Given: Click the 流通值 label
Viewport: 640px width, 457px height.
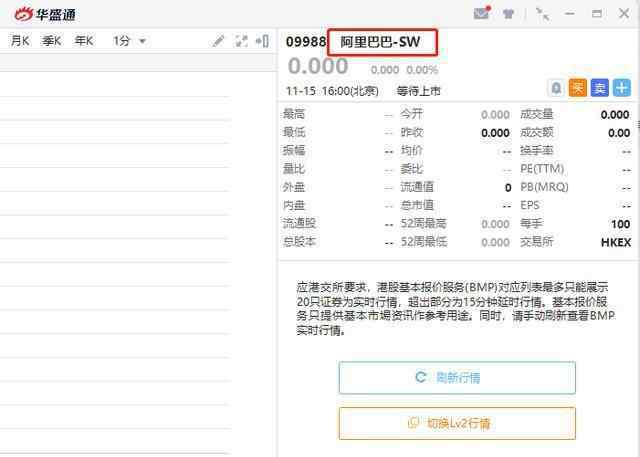Looking at the screenshot, I should pyautogui.click(x=417, y=187).
